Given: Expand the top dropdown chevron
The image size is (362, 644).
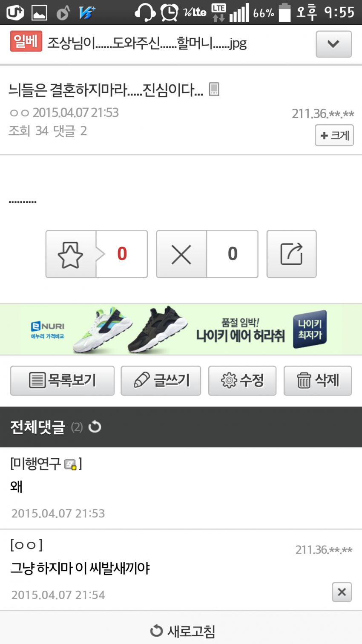Looking at the screenshot, I should pyautogui.click(x=333, y=44).
